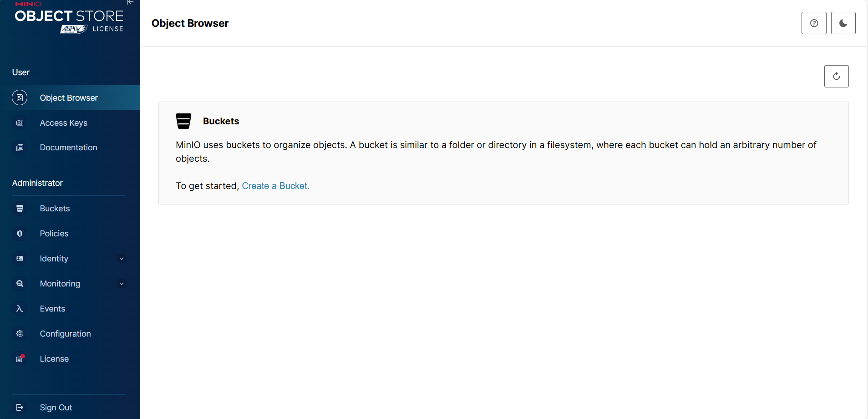The width and height of the screenshot is (868, 419).
Task: Click the License icon with red dot
Action: click(20, 359)
